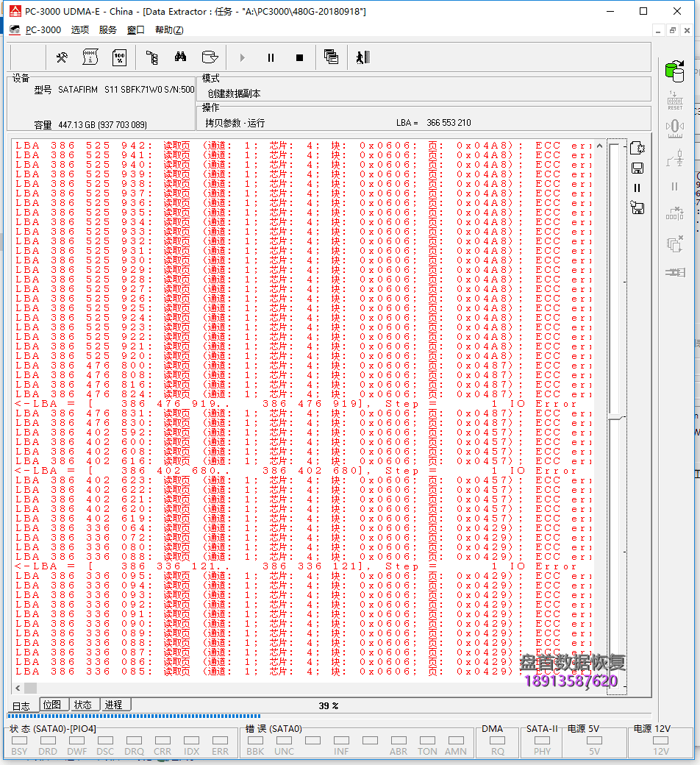Image resolution: width=700 pixels, height=765 pixels.
Task: Click the cascading windows toolbar icon
Action: [331, 57]
